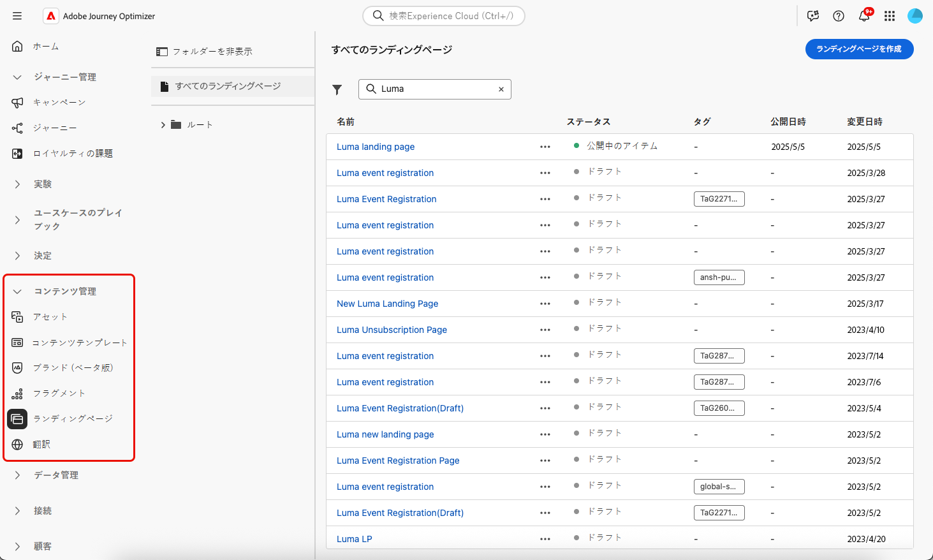Open the app switcher grid
Viewport: 933px width, 560px height.
(890, 16)
